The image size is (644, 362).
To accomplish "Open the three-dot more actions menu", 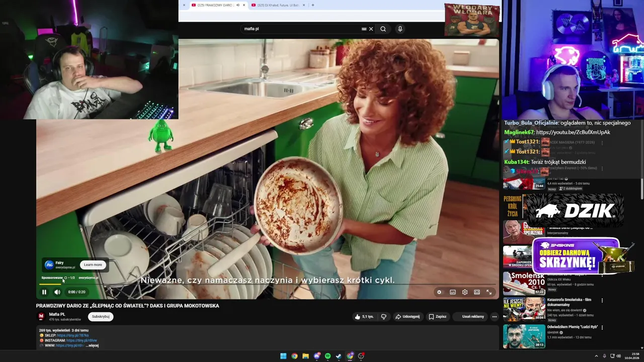I will 495,317.
